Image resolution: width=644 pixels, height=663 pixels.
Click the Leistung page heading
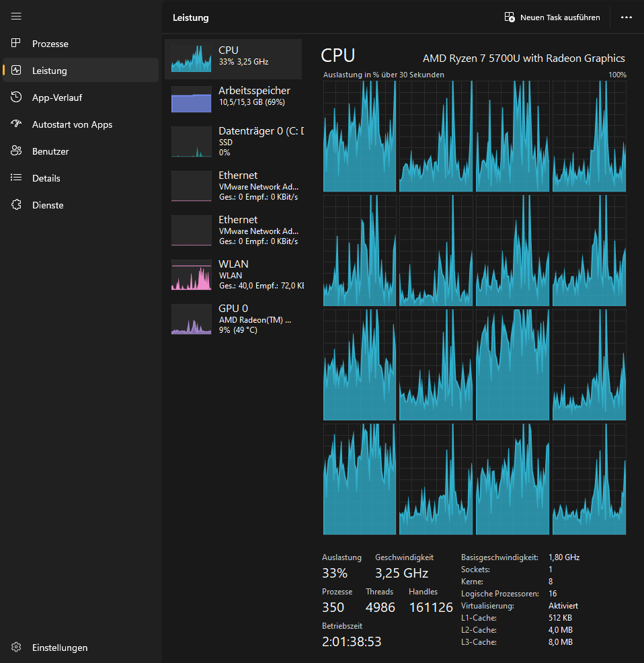click(191, 17)
